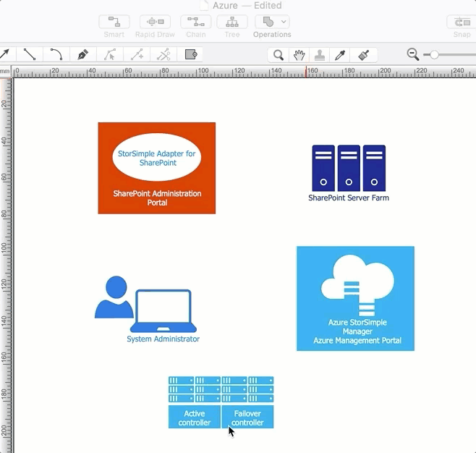This screenshot has height=453, width=476.
Task: Select the pen drawing tool
Action: click(83, 55)
